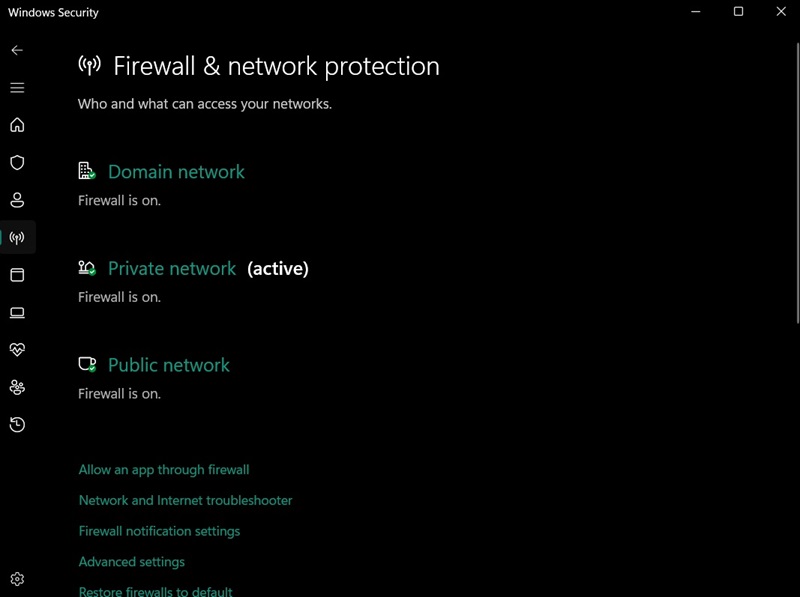Screen dimensions: 800x597
Task: Open the active Private network settings
Action: click(x=171, y=268)
